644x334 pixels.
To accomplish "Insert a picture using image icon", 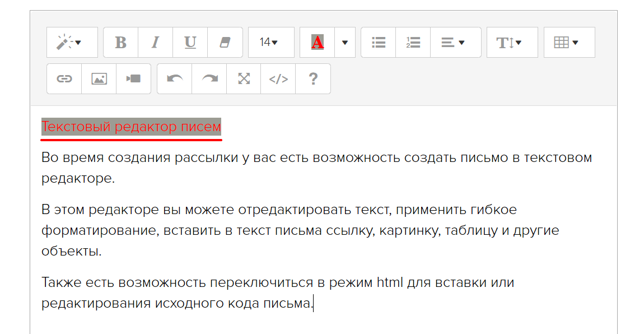I will [x=99, y=79].
